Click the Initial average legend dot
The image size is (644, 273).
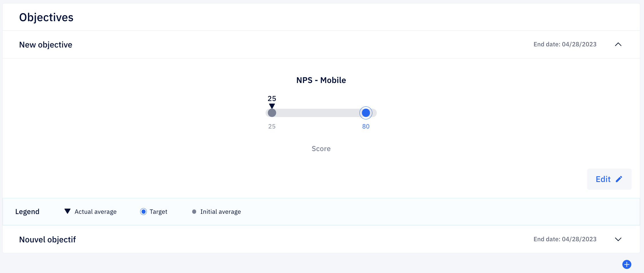(x=194, y=212)
